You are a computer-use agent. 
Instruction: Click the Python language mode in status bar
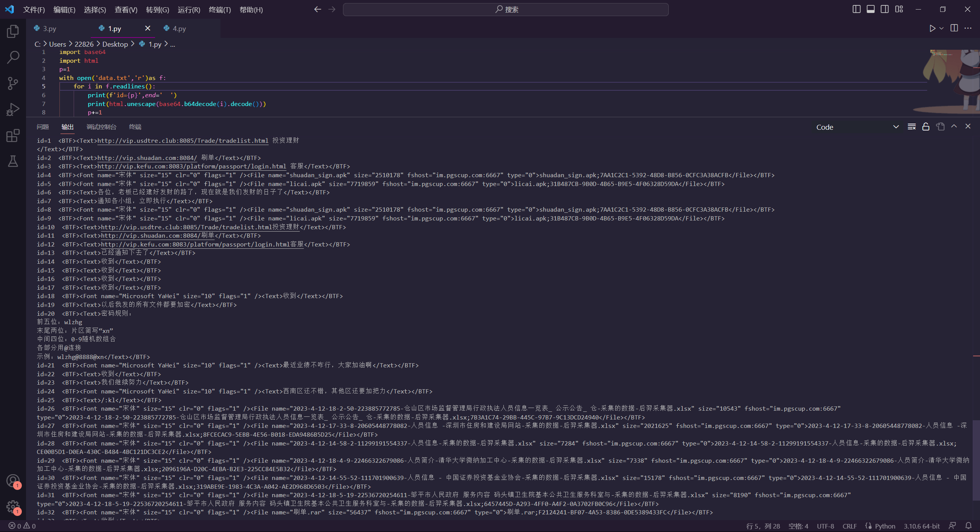pos(885,526)
